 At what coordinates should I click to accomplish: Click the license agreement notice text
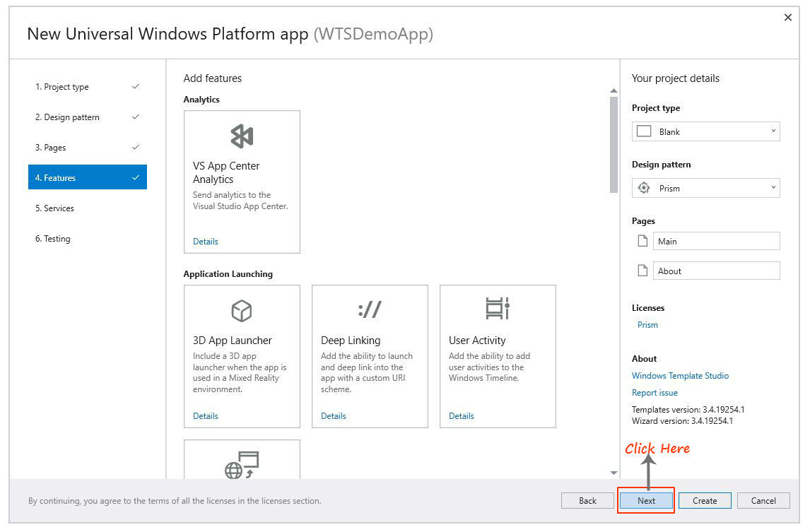(x=175, y=500)
